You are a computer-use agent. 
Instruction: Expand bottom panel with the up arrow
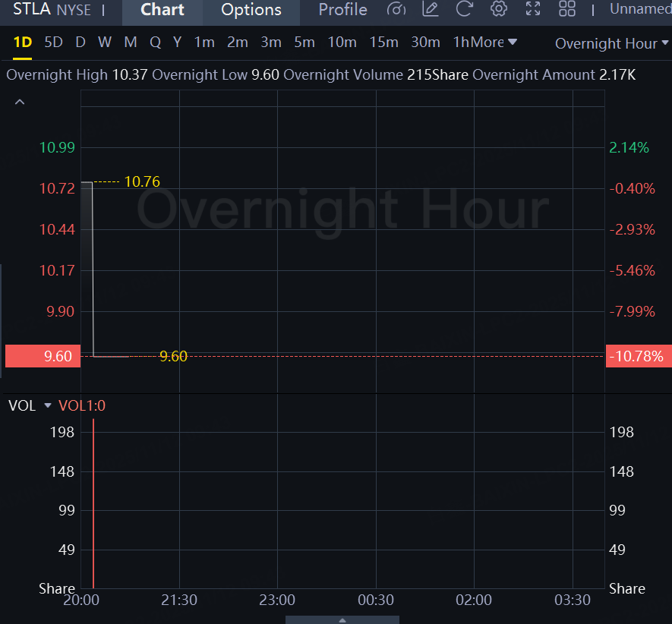click(x=342, y=619)
